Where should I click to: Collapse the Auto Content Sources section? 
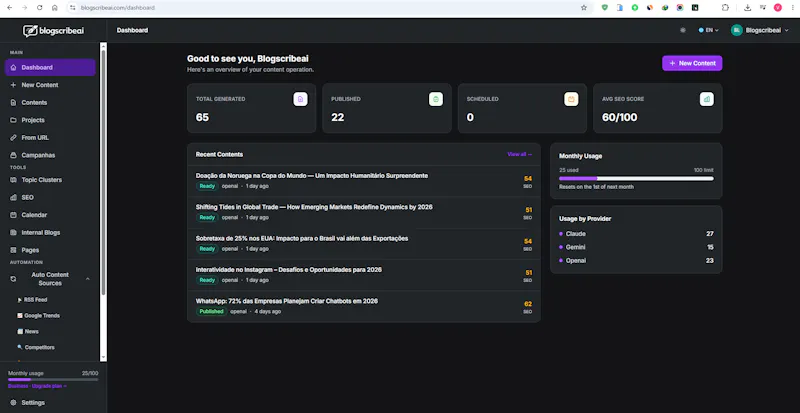pyautogui.click(x=88, y=279)
